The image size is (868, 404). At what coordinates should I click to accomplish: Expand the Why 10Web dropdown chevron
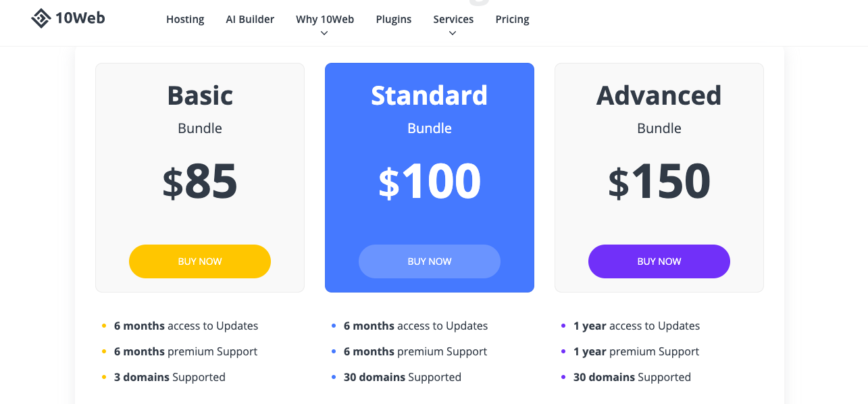click(x=325, y=33)
